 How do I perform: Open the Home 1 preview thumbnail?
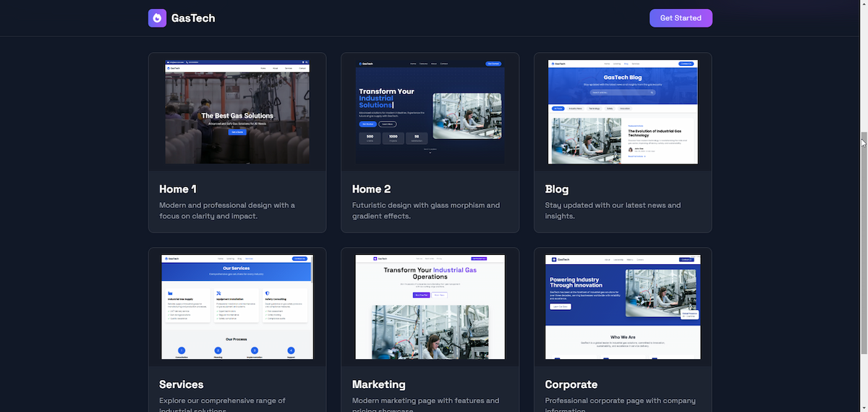click(x=237, y=112)
